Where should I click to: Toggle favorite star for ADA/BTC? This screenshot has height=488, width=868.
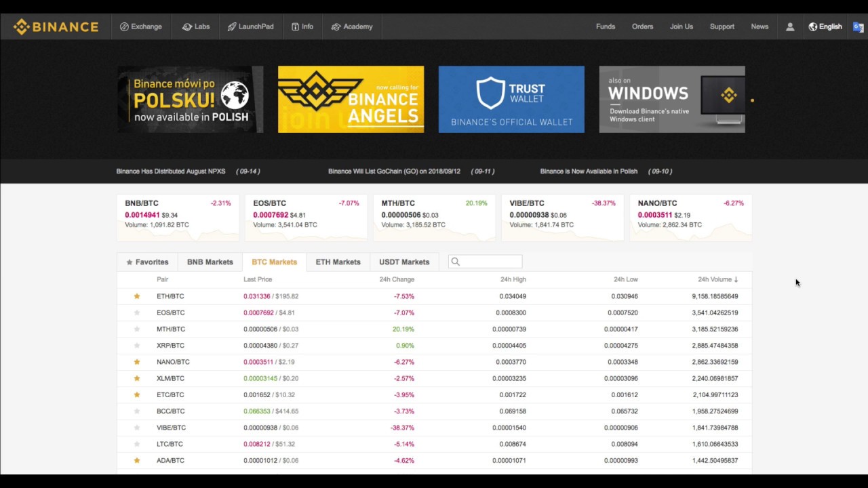(x=137, y=460)
